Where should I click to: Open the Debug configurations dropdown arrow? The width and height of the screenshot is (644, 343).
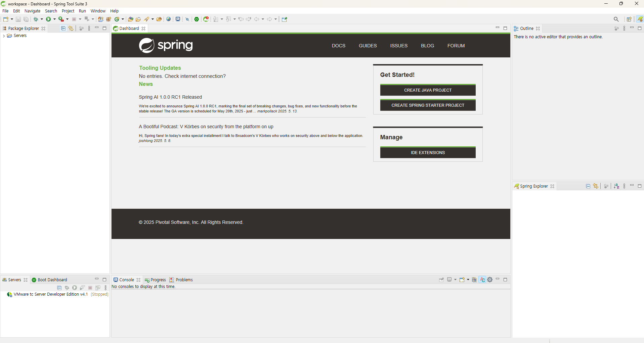[x=42, y=19]
